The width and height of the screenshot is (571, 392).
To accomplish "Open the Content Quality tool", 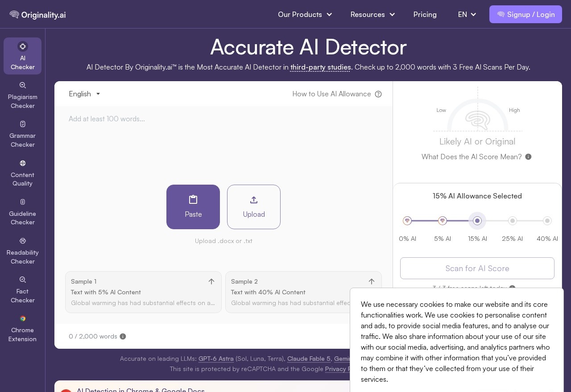I will click(22, 173).
